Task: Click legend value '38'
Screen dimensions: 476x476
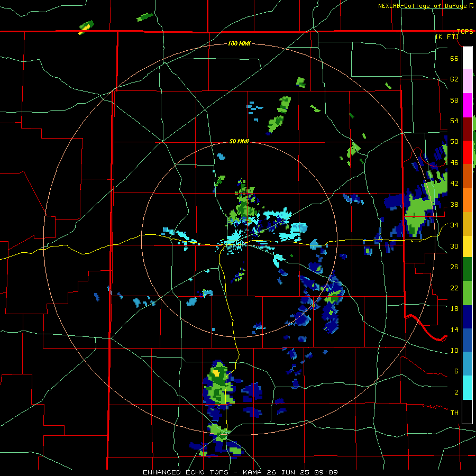Action: pyautogui.click(x=454, y=204)
